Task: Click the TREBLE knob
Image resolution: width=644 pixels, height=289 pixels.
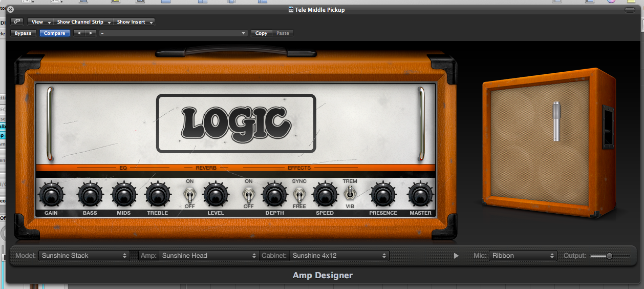Action: pos(157,195)
